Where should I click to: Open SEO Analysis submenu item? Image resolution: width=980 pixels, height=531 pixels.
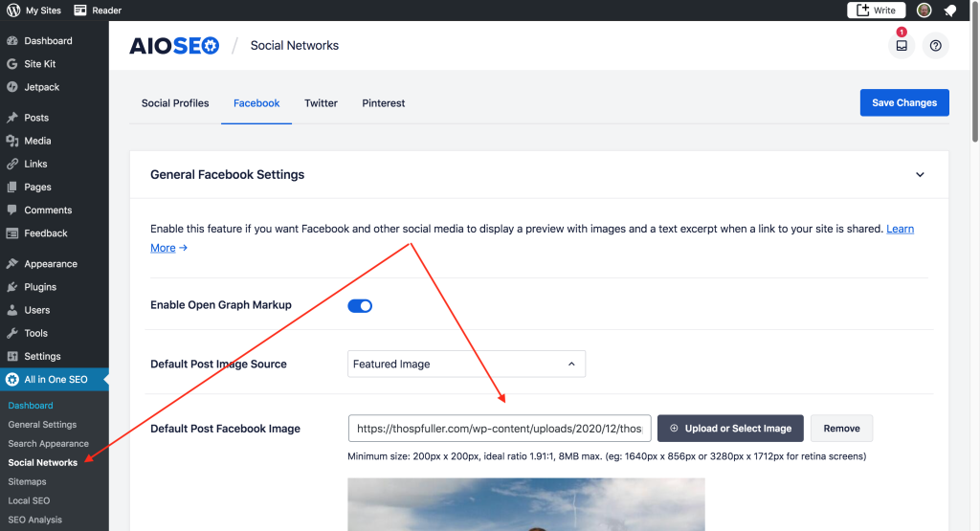click(35, 520)
